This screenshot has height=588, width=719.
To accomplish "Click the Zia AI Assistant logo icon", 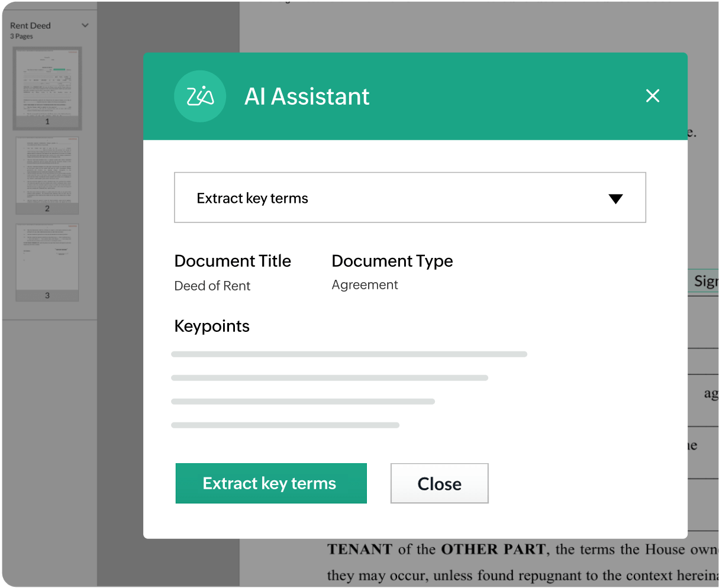I will 200,96.
